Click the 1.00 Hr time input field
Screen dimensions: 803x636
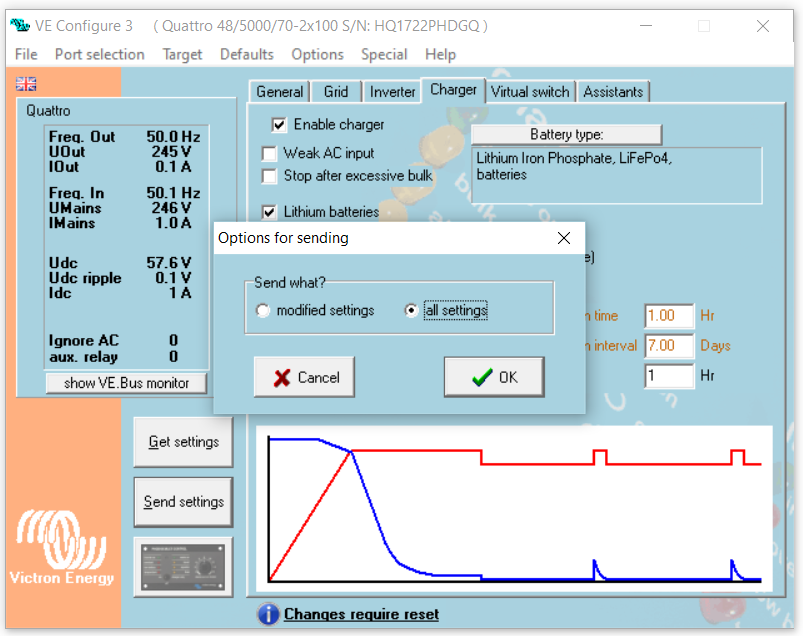[x=669, y=315]
